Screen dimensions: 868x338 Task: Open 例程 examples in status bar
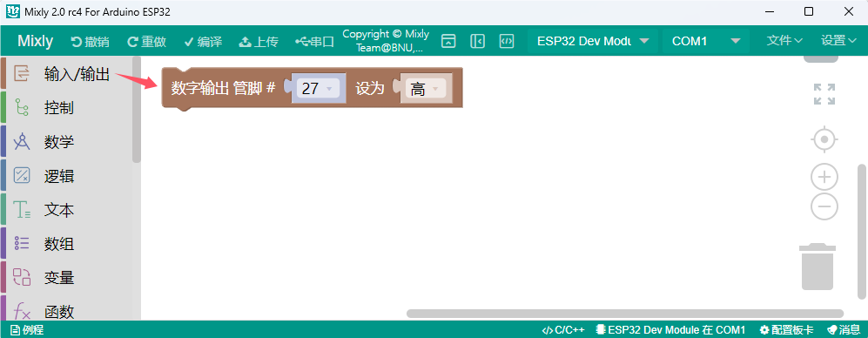(x=27, y=330)
